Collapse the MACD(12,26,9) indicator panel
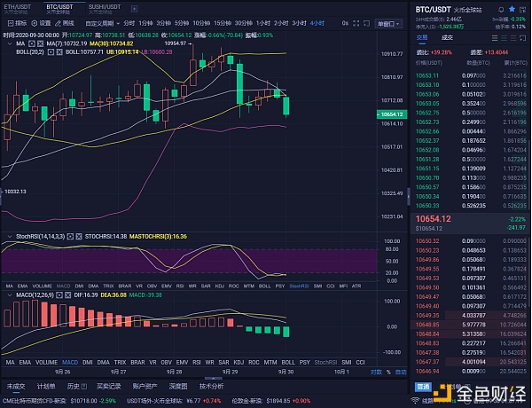Screen dimensions: 532x408 click(8, 294)
